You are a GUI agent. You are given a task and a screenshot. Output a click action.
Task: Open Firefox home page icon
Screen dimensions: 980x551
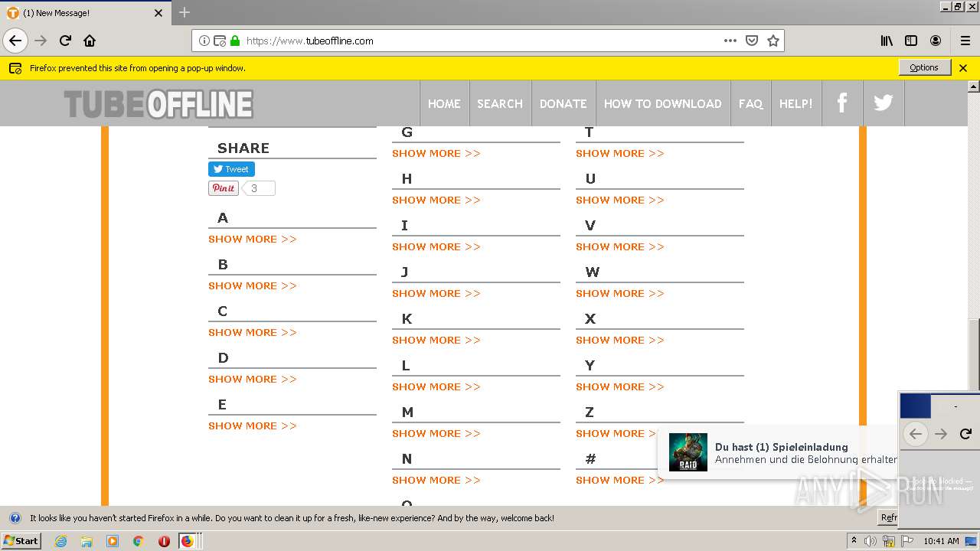[90, 41]
